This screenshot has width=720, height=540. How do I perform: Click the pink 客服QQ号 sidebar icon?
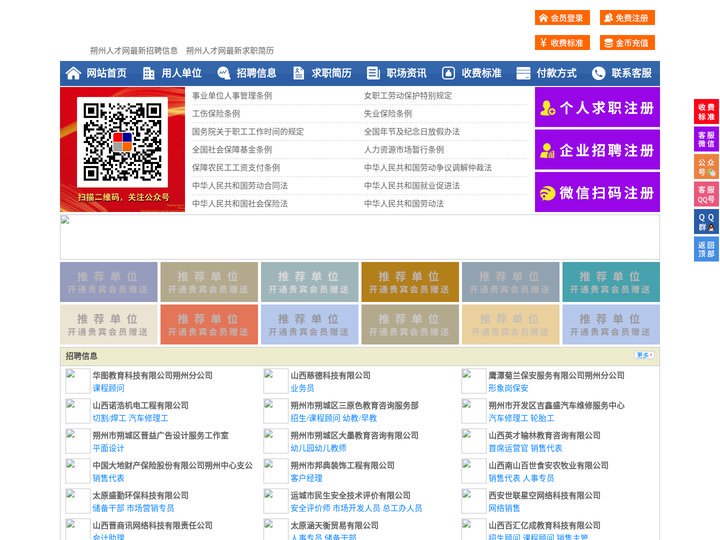706,194
